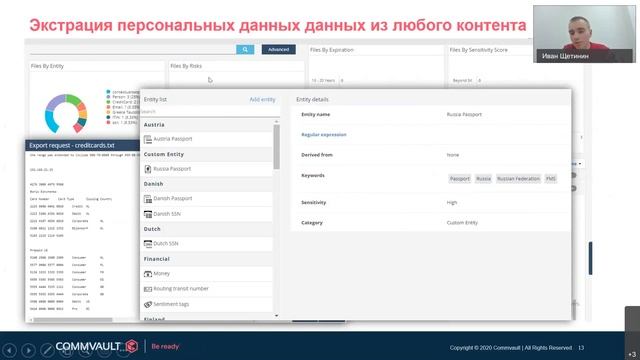
Task: Select Danish Passport entity icon
Action: tap(148, 199)
